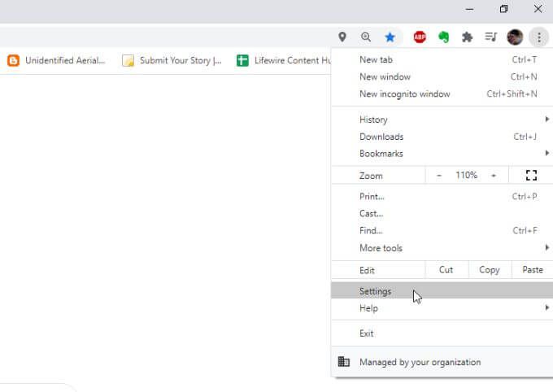Screen dimensions: 553x392
Task: Click the 110% zoom level value
Action: [x=466, y=175]
